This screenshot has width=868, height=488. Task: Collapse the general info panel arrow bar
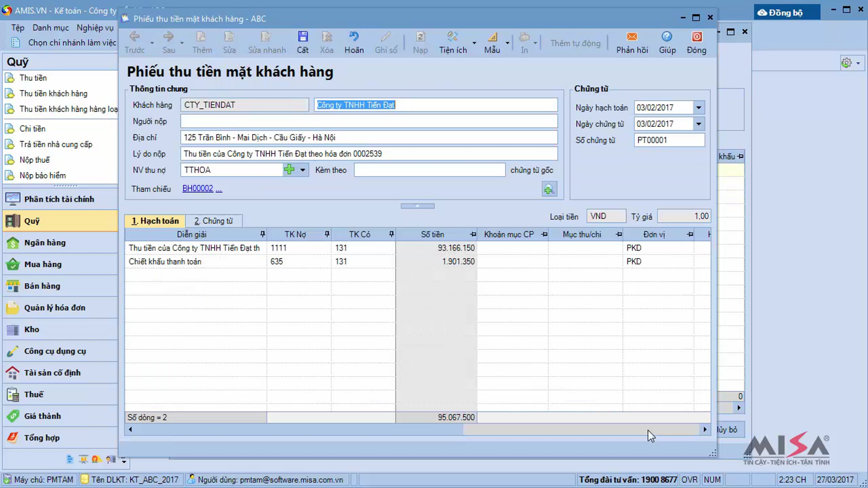click(417, 206)
